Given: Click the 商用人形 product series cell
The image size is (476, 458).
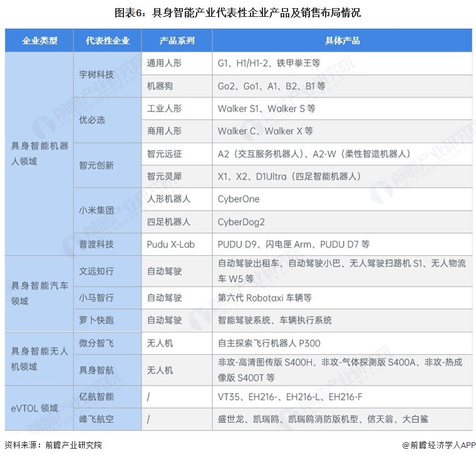Looking at the screenshot, I should [177, 131].
